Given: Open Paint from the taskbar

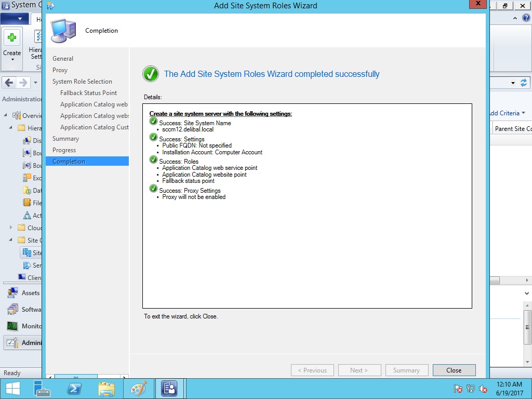Looking at the screenshot, I should tap(138, 388).
